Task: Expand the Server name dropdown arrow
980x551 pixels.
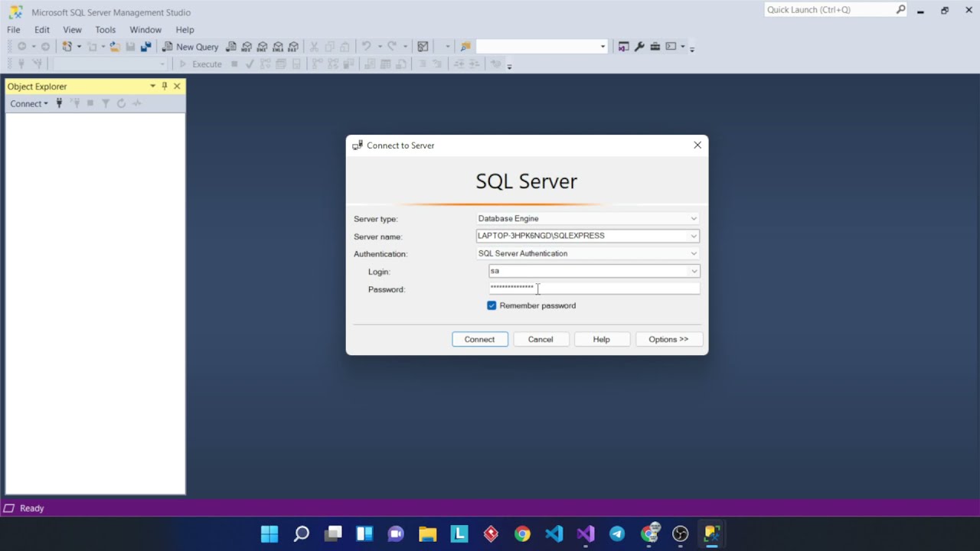Action: 694,236
